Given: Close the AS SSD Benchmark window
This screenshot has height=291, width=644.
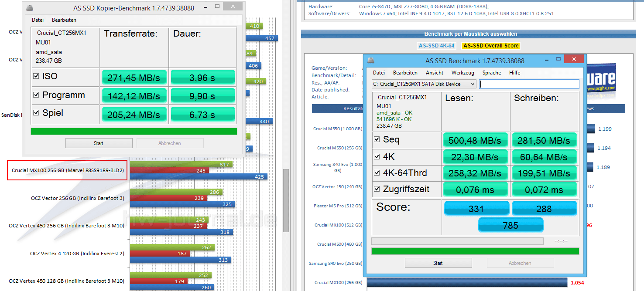Looking at the screenshot, I should tap(574, 59).
